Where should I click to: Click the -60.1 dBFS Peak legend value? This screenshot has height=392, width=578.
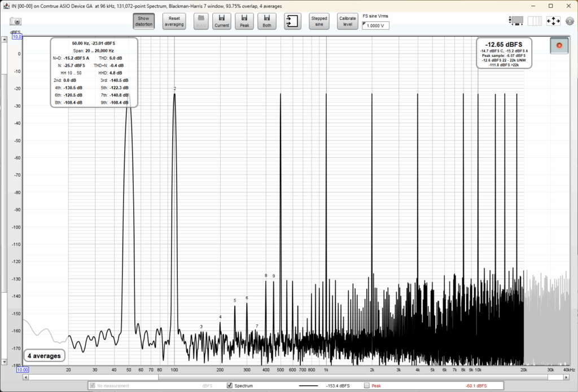click(x=476, y=386)
